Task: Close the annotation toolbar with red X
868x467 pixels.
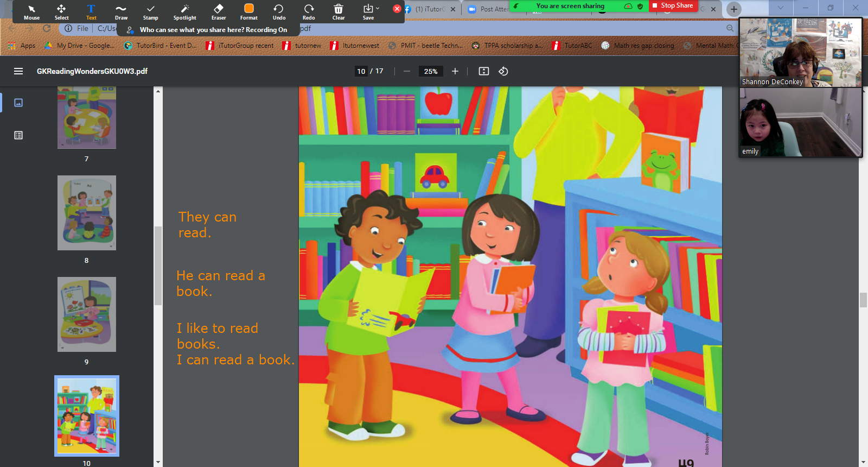Action: tap(397, 9)
